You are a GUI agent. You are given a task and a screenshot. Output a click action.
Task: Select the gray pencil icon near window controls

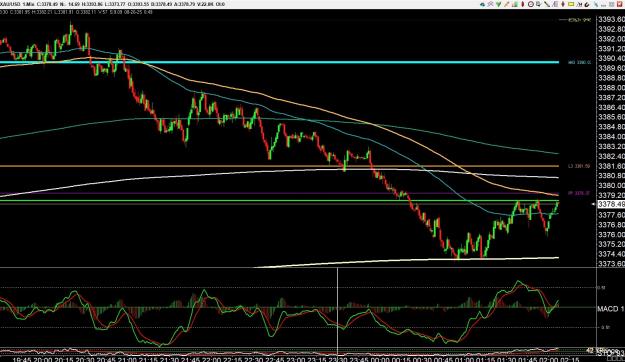[x=596, y=4]
